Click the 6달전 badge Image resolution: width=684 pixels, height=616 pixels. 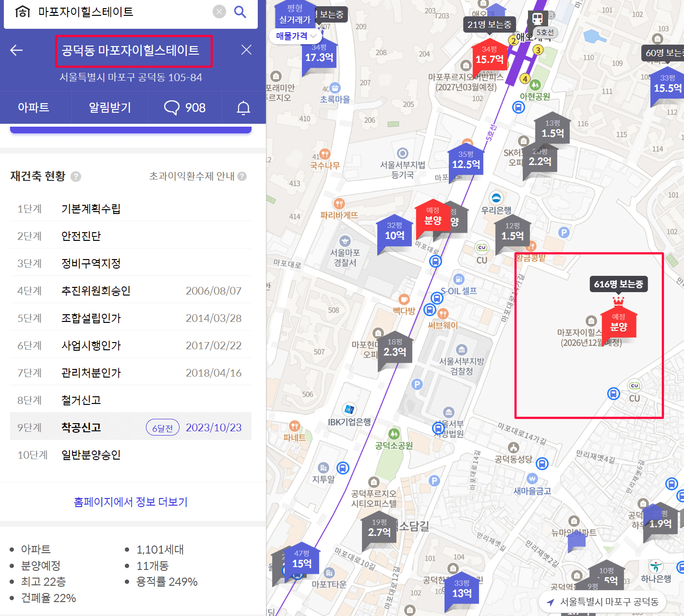(163, 427)
